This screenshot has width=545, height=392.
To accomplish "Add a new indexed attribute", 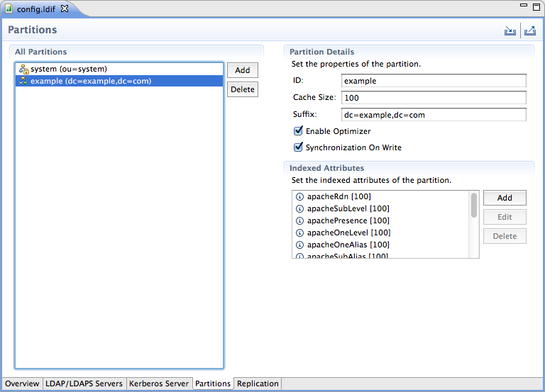I will [504, 198].
